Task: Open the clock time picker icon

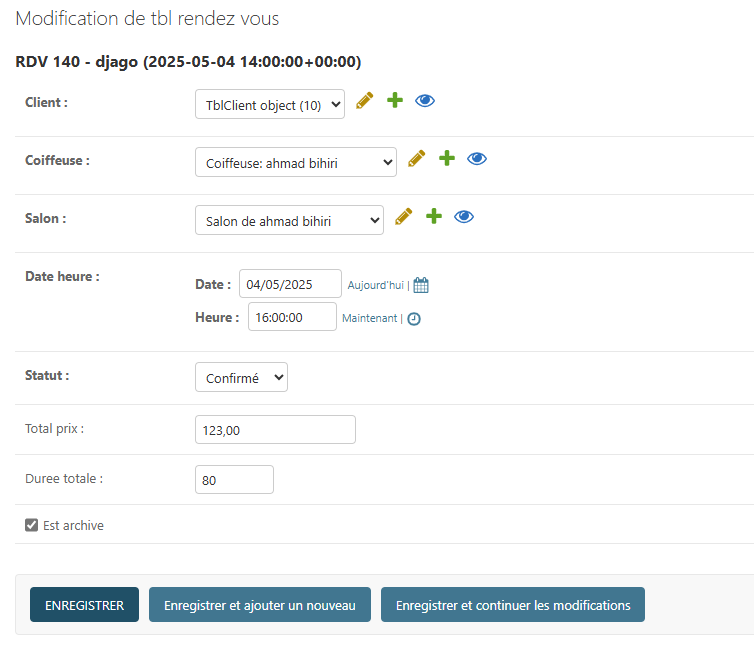Action: [x=414, y=319]
